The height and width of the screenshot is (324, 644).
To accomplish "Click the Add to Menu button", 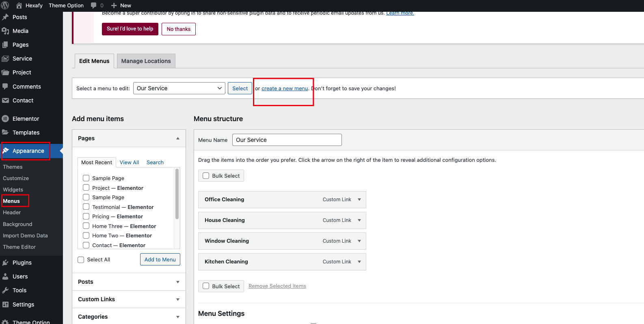I will tap(160, 259).
